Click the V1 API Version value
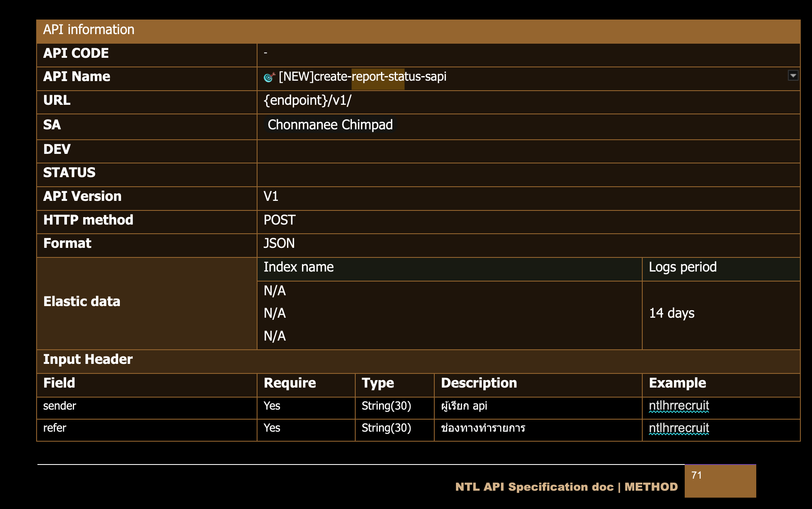 (271, 196)
